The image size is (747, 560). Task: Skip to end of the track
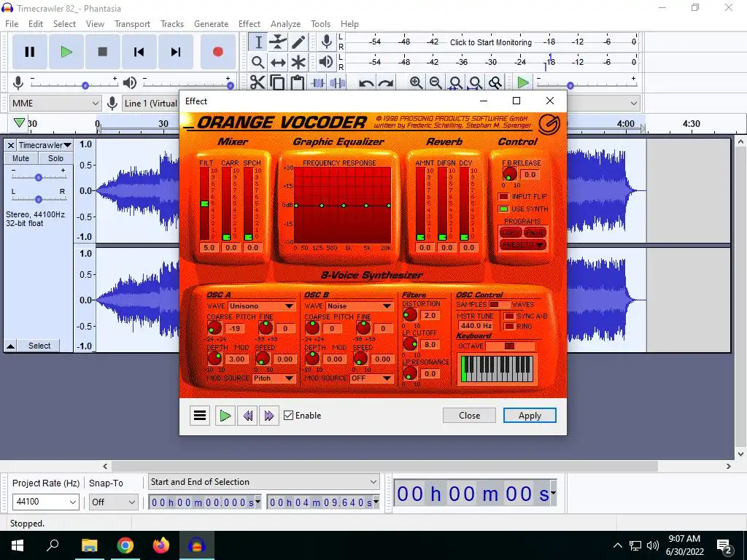[176, 52]
